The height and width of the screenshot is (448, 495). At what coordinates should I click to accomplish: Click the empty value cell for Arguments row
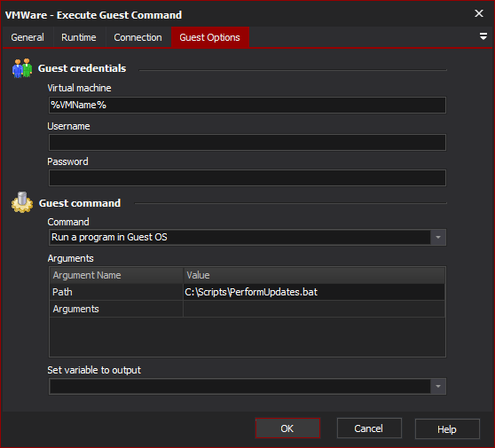314,309
